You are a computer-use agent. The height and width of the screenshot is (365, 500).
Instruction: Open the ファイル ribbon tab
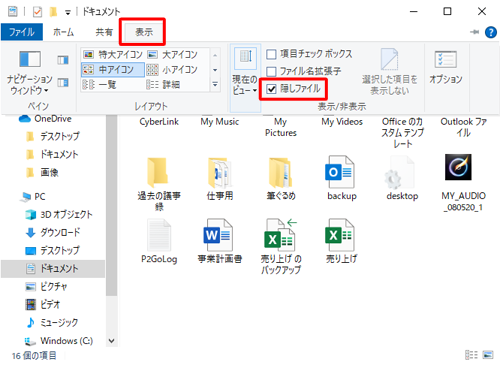click(22, 32)
